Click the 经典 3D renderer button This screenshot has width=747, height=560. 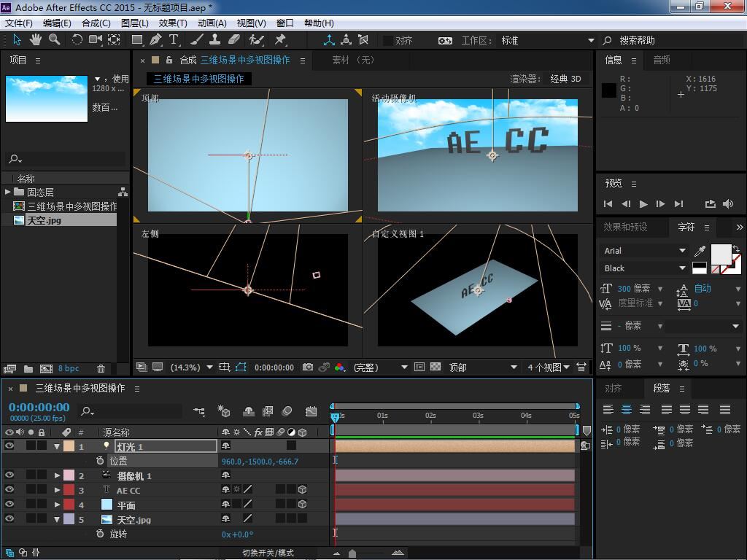565,79
